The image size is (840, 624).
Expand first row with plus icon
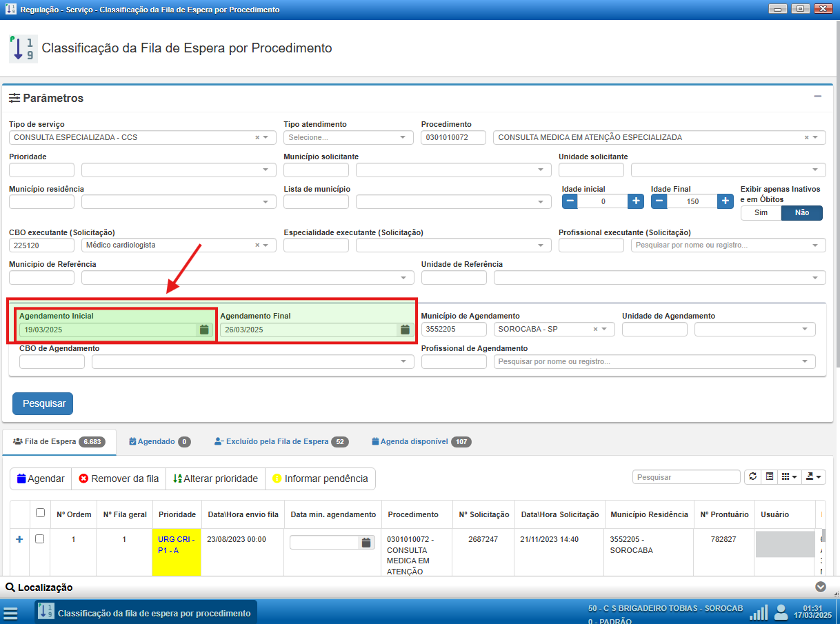[19, 539]
